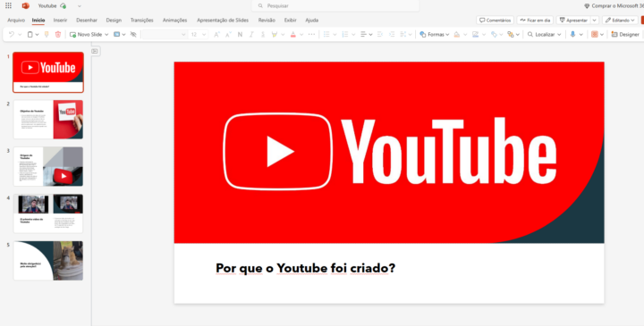644x326 pixels.
Task: Open the Arquivo menu
Action: click(x=16, y=20)
